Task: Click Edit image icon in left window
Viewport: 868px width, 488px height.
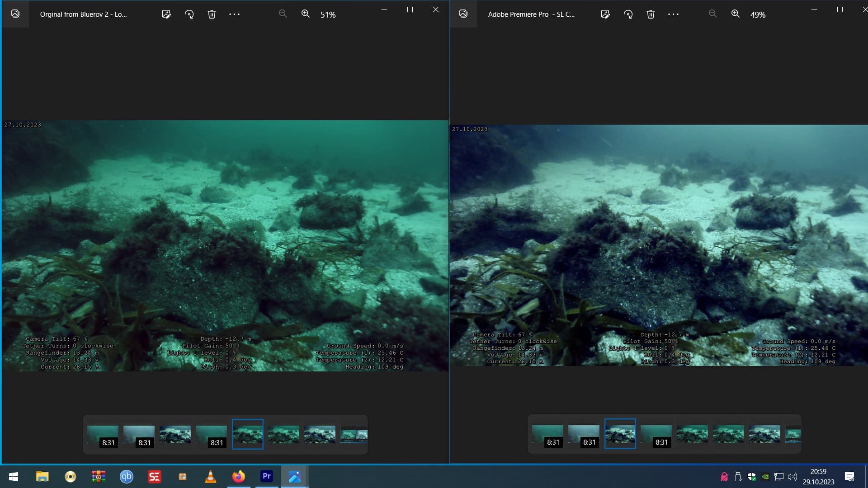Action: 166,14
